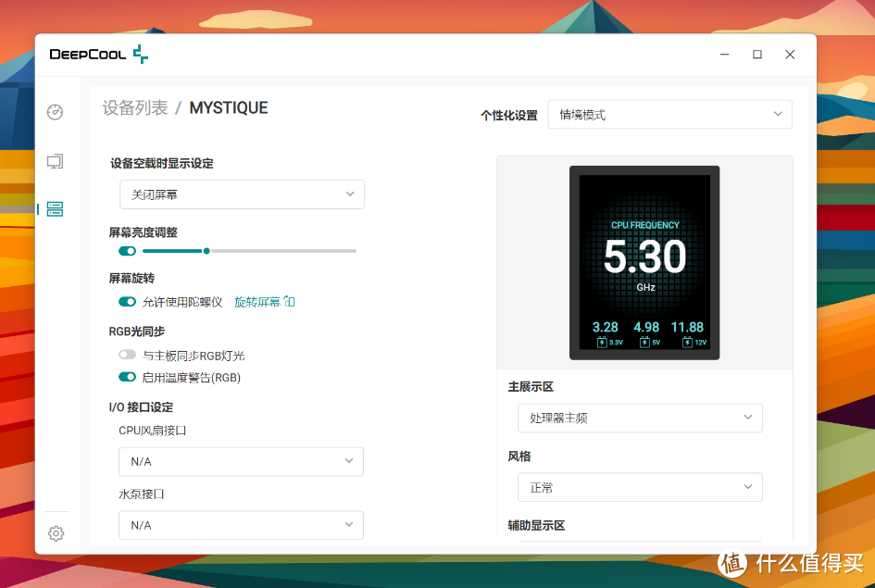
Task: Open the 风格 正常 dropdown
Action: pos(640,487)
